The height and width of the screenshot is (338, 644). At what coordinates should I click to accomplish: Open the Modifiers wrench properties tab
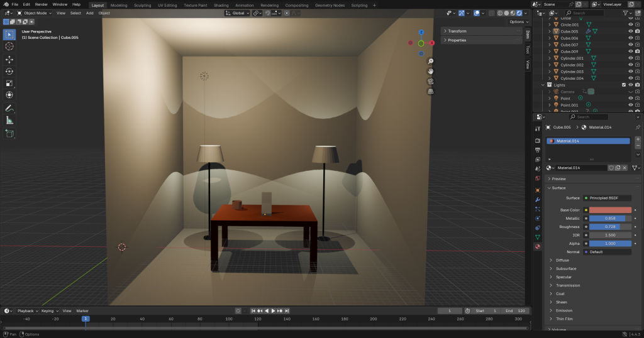point(537,199)
